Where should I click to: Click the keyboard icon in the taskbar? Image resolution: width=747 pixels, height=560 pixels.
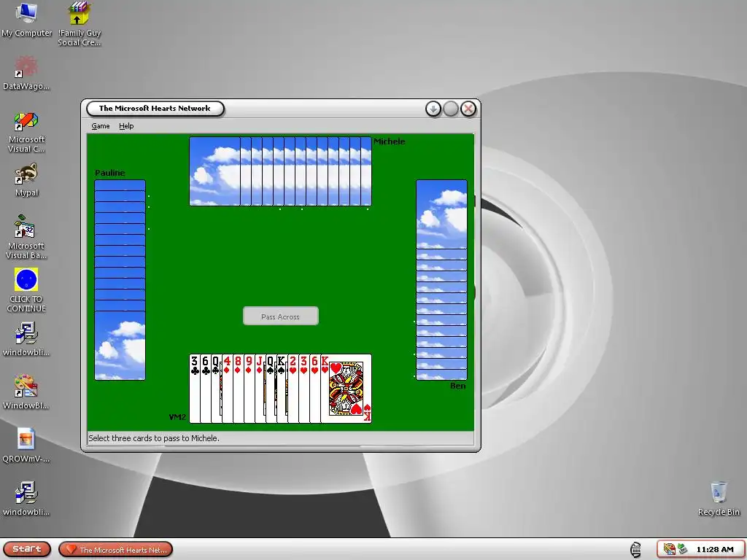(x=635, y=550)
